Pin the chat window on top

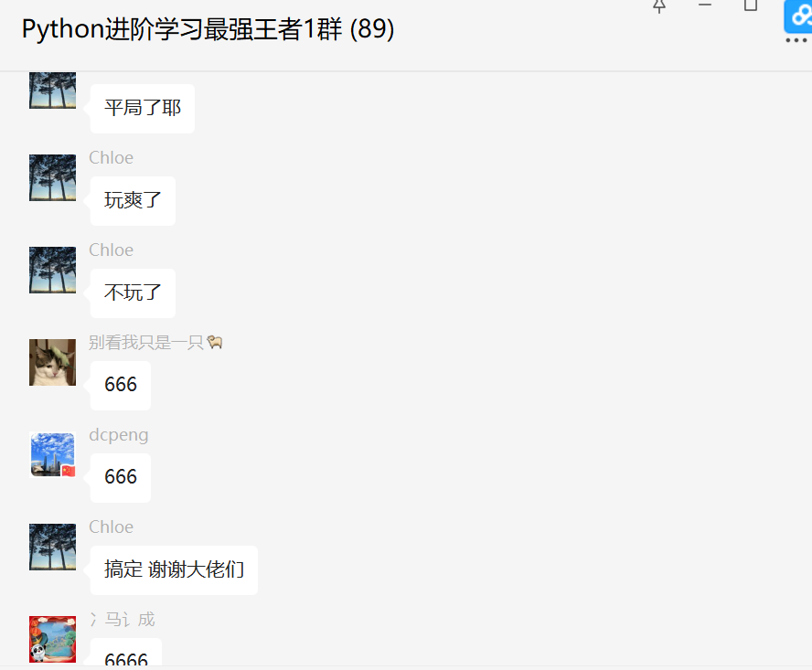659,5
